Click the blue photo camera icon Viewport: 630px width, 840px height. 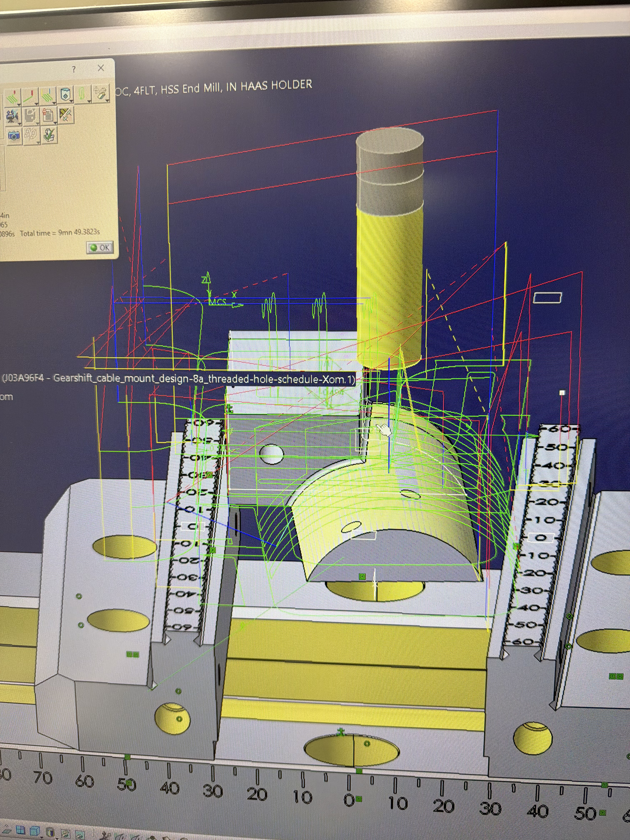tap(14, 136)
